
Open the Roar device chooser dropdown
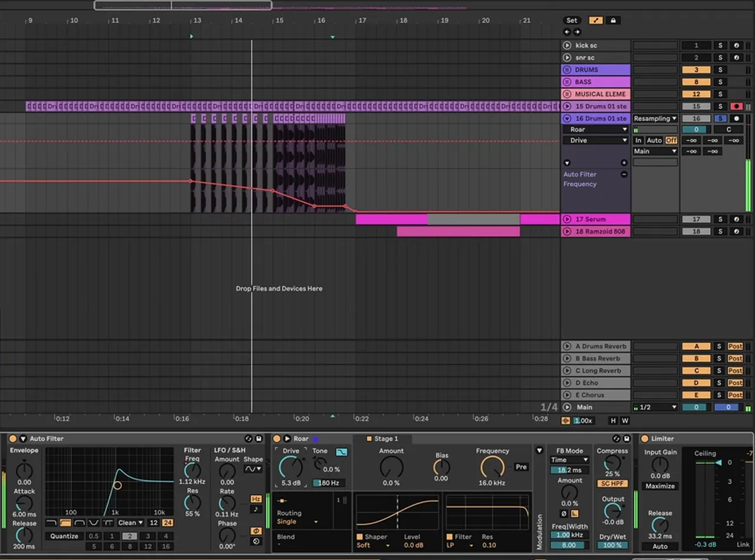point(595,130)
